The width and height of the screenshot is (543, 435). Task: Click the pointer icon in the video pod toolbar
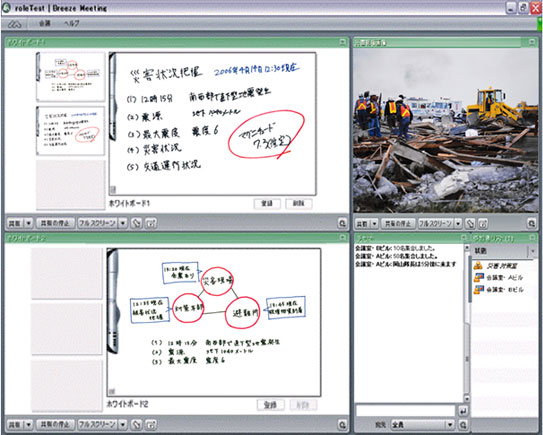tap(470, 223)
